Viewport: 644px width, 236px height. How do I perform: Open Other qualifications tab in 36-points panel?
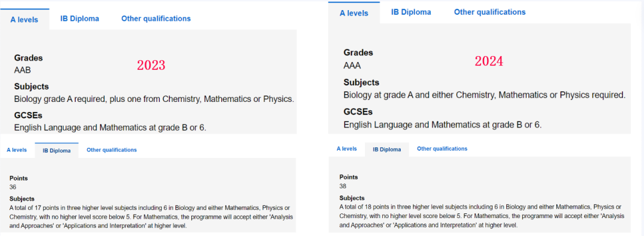(112, 150)
